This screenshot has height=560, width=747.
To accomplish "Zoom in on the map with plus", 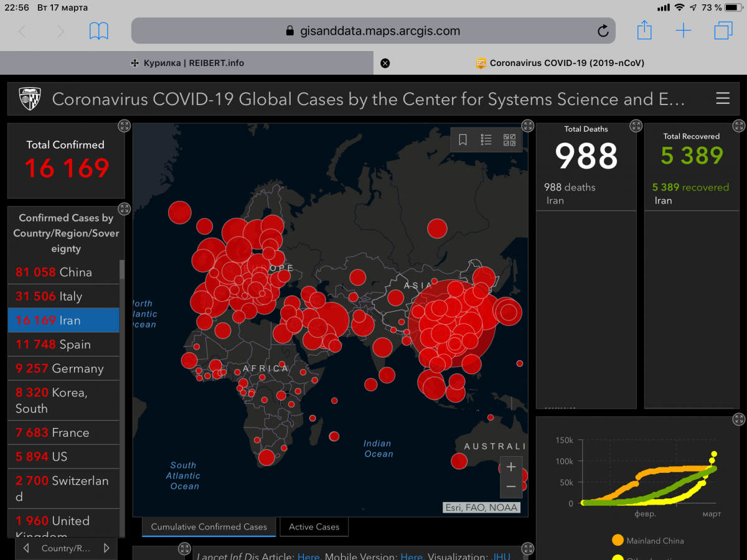I will click(511, 467).
